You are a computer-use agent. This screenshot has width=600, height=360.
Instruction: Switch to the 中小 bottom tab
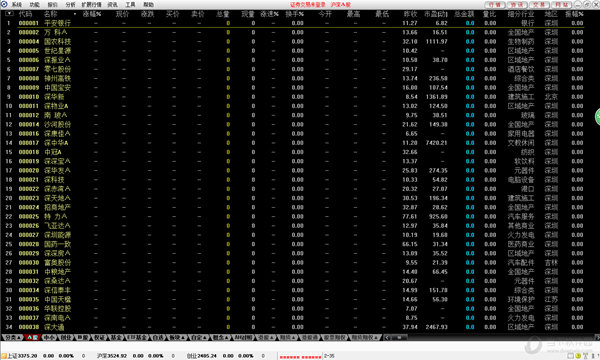(x=49, y=337)
